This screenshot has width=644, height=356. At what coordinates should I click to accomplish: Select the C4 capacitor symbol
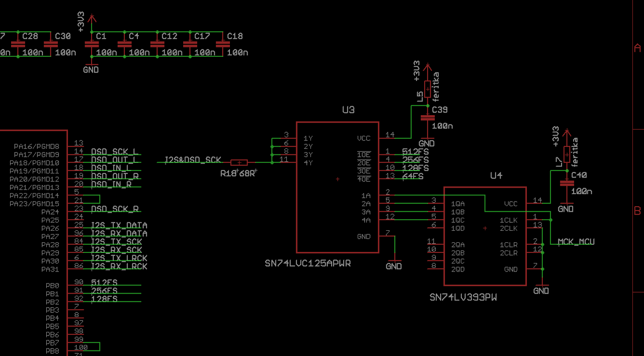(124, 44)
